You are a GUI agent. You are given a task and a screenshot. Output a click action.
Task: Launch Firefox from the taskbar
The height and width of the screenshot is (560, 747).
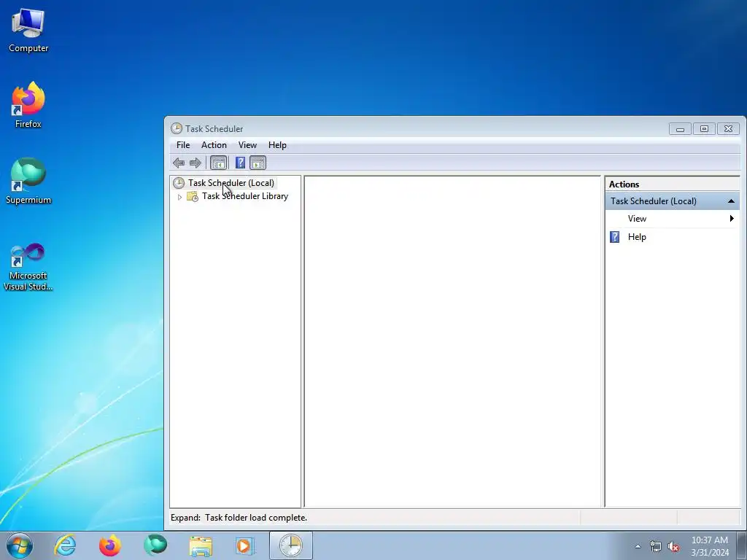point(110,545)
